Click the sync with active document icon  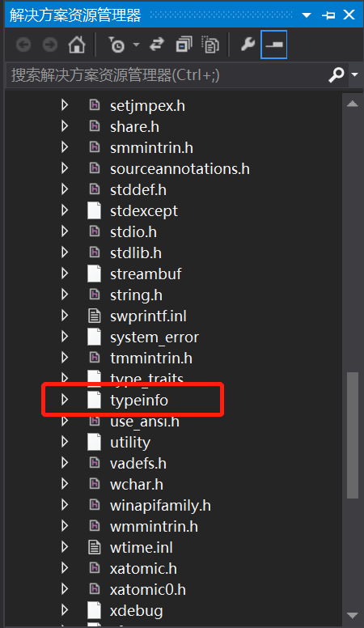coord(157,45)
